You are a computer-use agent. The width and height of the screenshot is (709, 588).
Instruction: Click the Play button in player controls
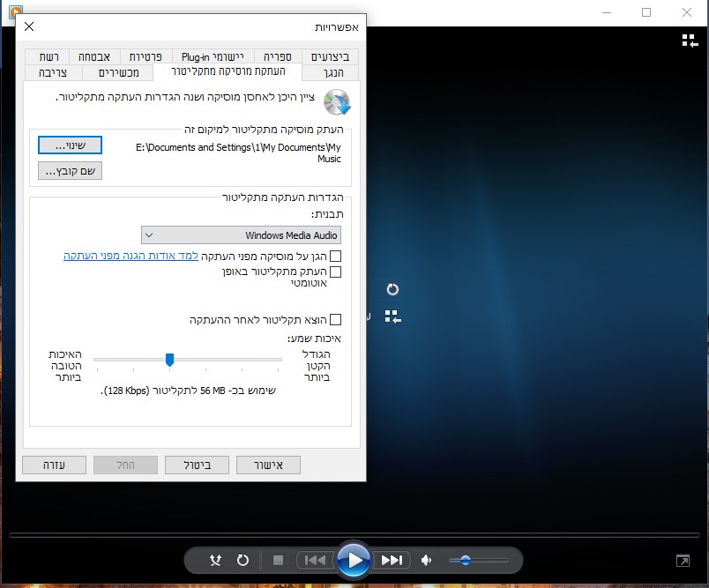coord(354,560)
